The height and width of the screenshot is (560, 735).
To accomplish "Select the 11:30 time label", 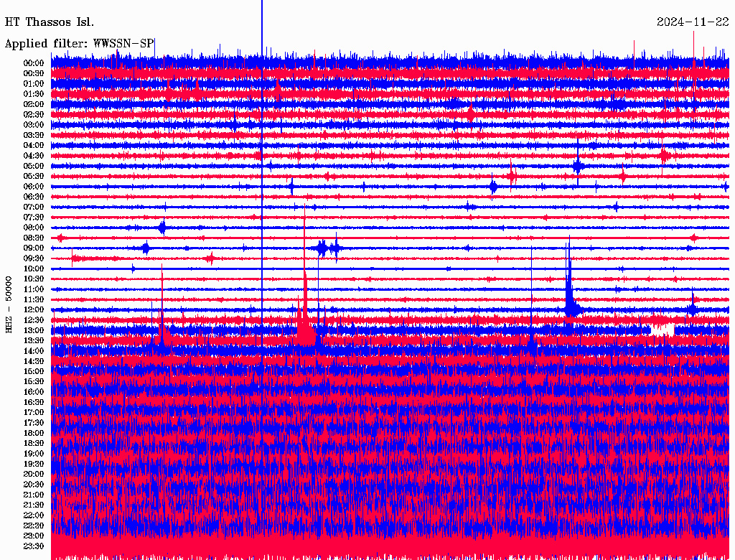I will click(34, 299).
